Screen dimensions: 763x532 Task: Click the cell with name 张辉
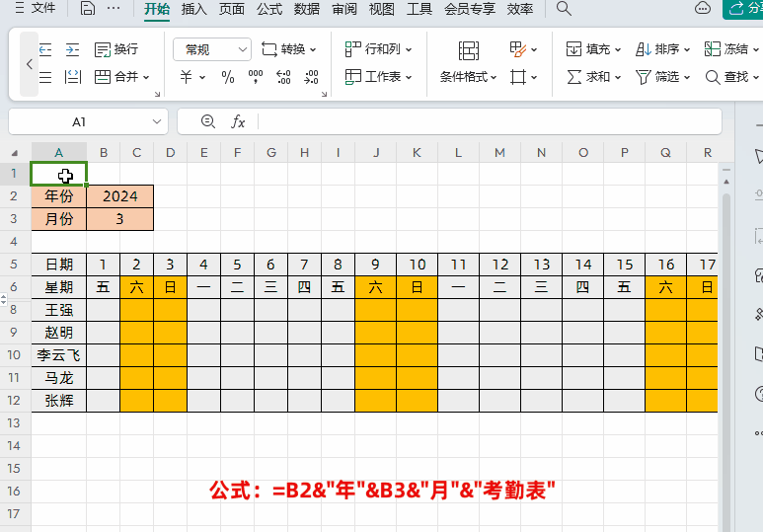pyautogui.click(x=59, y=401)
